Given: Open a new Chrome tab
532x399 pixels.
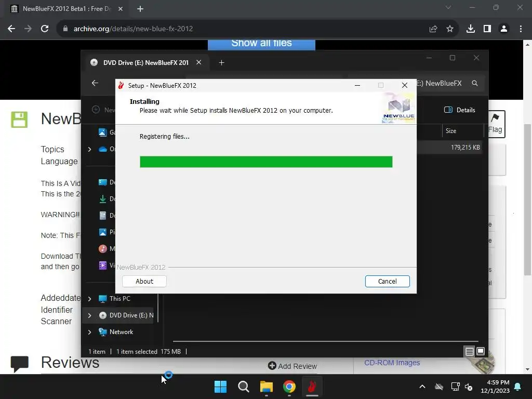Looking at the screenshot, I should pyautogui.click(x=140, y=9).
